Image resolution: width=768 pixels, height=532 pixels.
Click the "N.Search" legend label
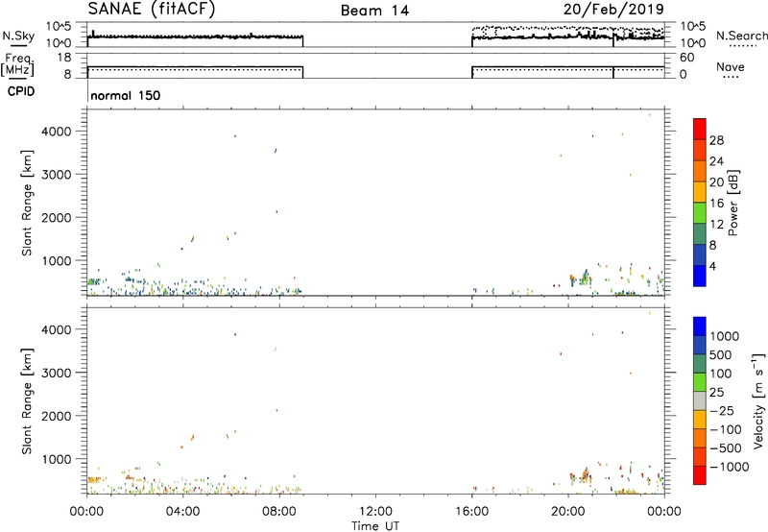pyautogui.click(x=741, y=36)
